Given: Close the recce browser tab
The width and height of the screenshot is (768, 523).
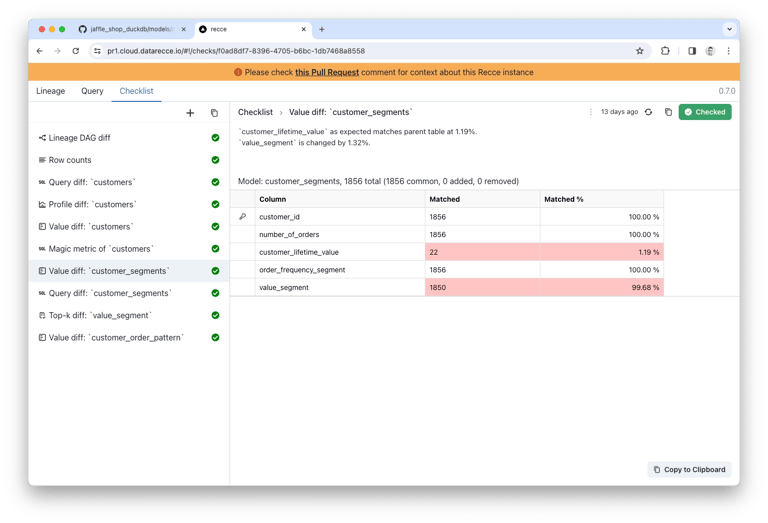Looking at the screenshot, I should tap(304, 29).
